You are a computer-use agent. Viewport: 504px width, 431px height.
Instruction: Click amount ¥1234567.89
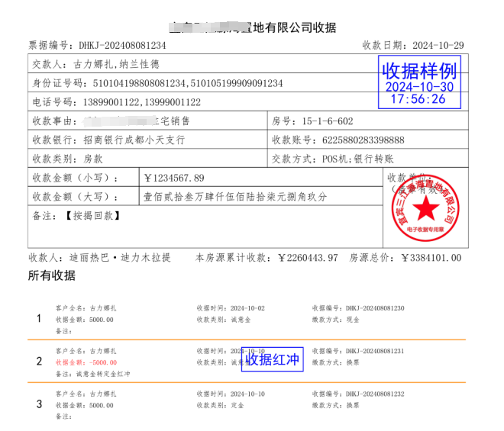click(174, 179)
